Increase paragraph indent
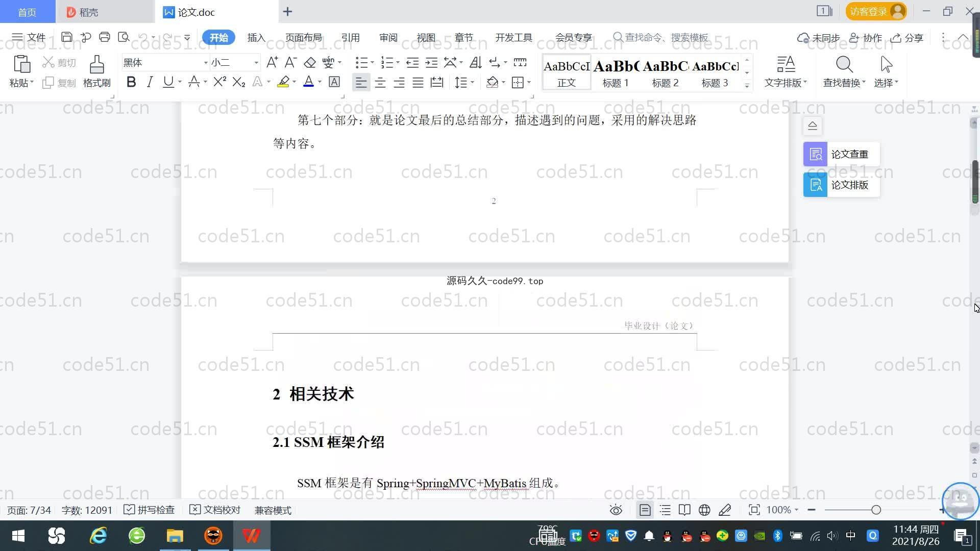The height and width of the screenshot is (551, 980). point(432,62)
